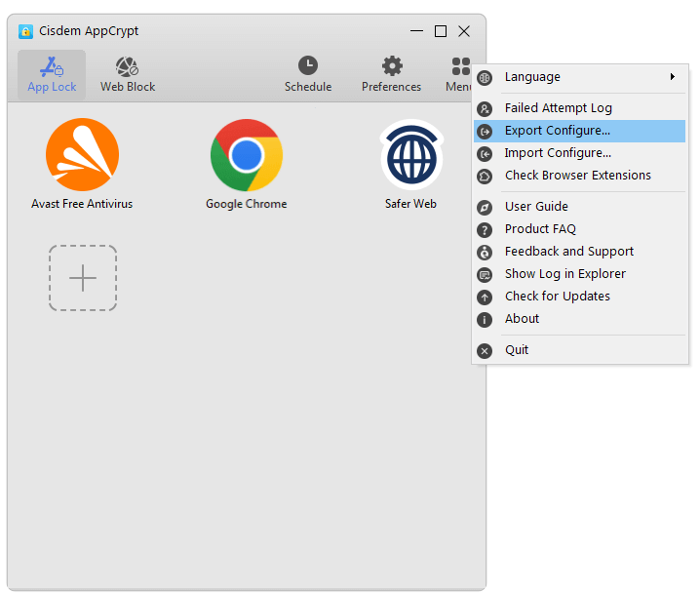This screenshot has height=595, width=700.
Task: Click the Import Configure arrow icon
Action: tap(485, 154)
